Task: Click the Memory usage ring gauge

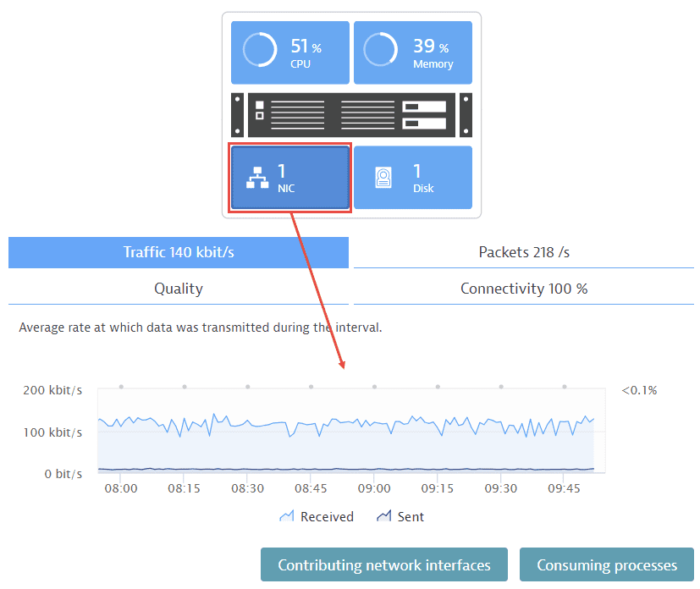Action: (380, 50)
